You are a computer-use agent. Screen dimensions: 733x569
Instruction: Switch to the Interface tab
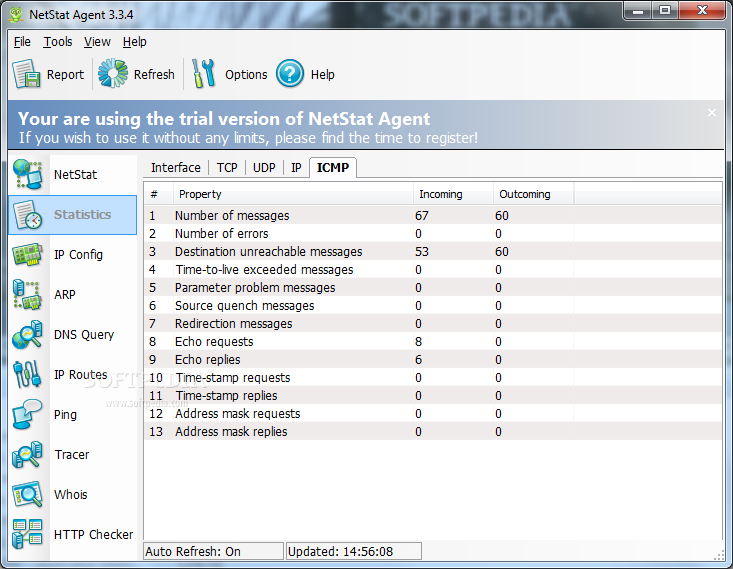point(175,167)
